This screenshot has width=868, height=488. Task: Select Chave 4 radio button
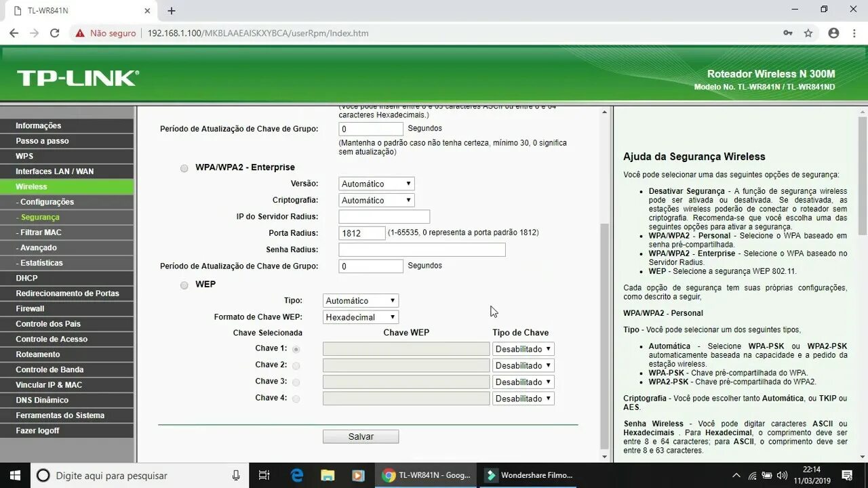(x=296, y=399)
